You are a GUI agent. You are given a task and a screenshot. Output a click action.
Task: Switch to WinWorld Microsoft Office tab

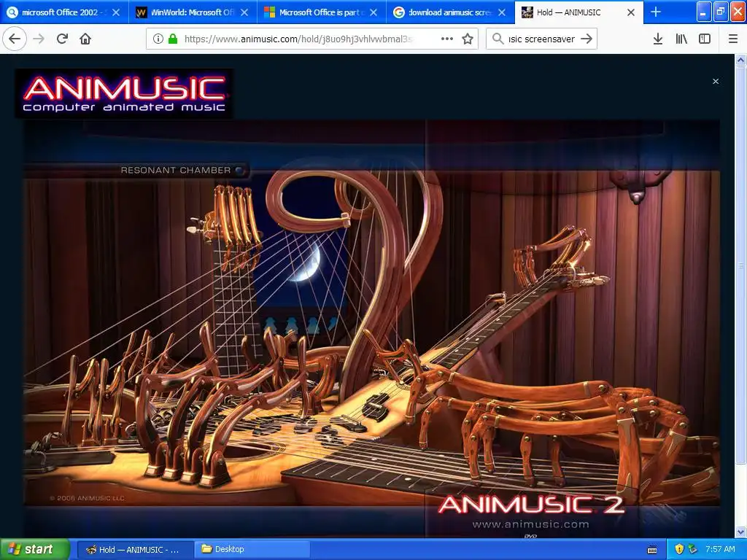tap(193, 12)
